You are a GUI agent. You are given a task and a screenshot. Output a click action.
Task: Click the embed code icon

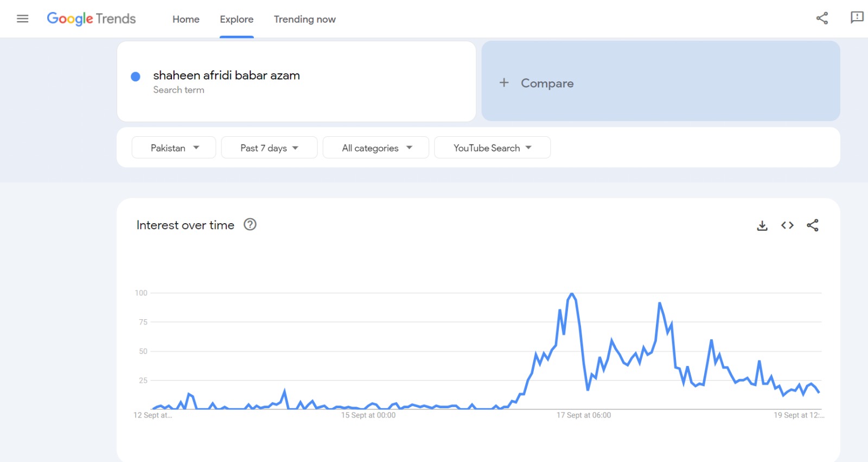(x=787, y=225)
